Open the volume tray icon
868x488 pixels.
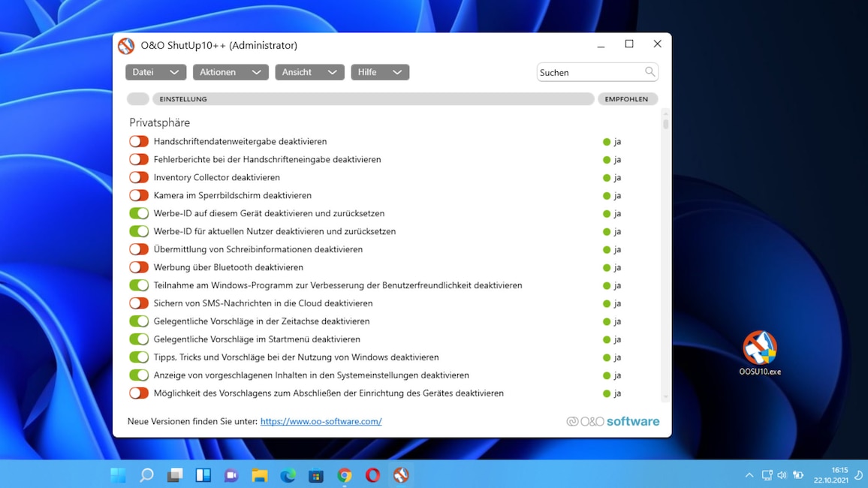tap(782, 475)
